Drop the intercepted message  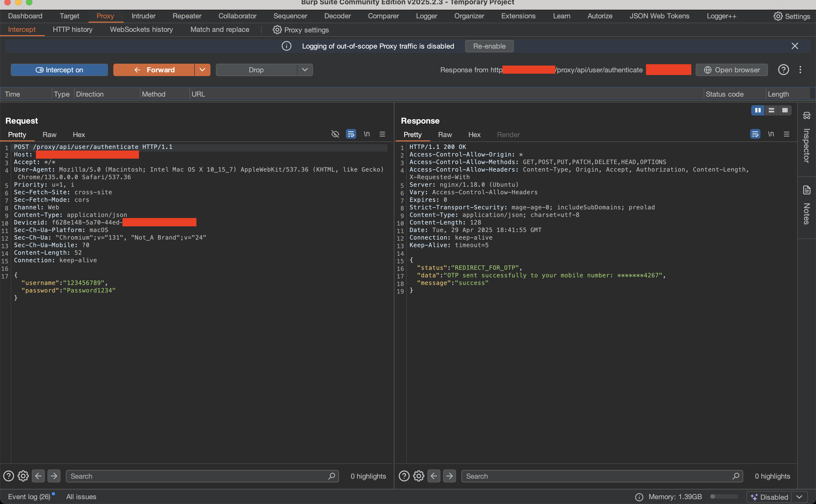pyautogui.click(x=256, y=70)
